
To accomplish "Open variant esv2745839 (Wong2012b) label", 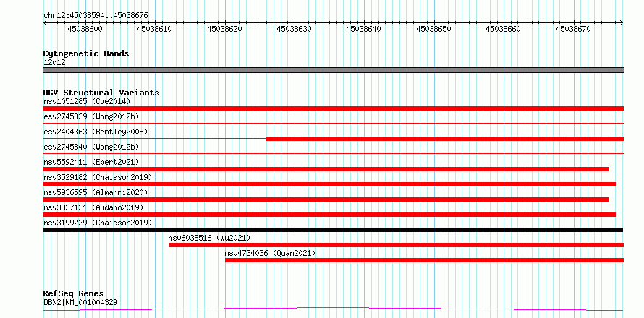I will (91, 116).
